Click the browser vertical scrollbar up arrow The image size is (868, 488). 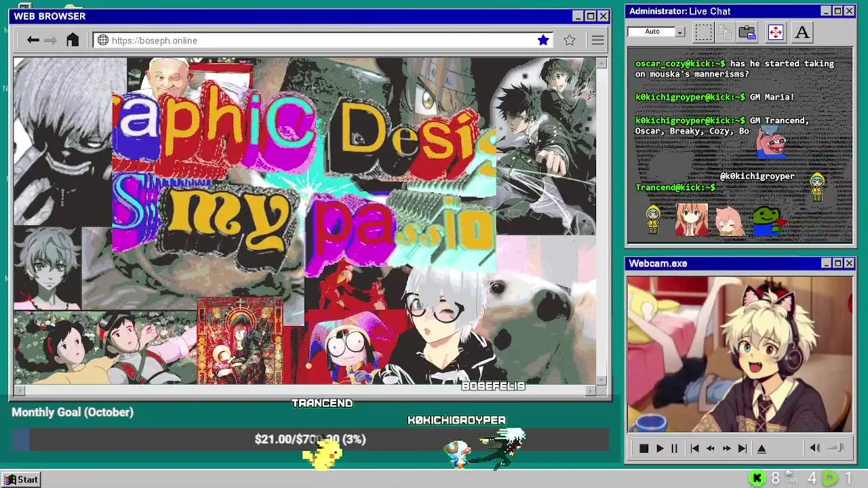click(601, 62)
